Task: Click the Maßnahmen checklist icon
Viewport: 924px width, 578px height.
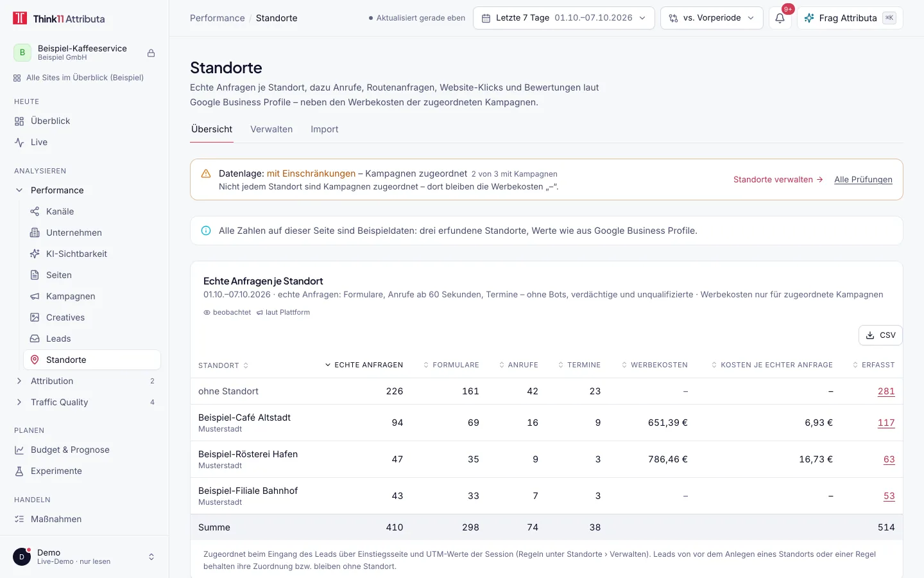Action: tap(19, 519)
